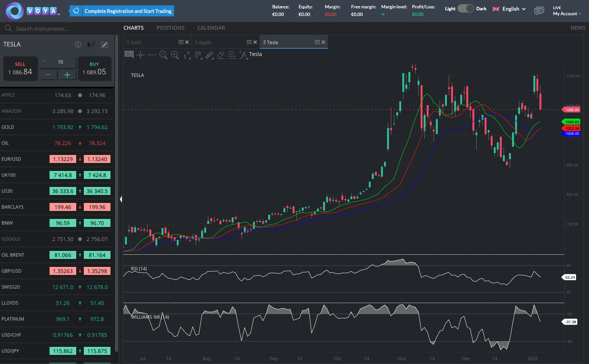This screenshot has width=589, height=364.
Task: Show Tesla instrument info icon
Action: pyautogui.click(x=78, y=45)
